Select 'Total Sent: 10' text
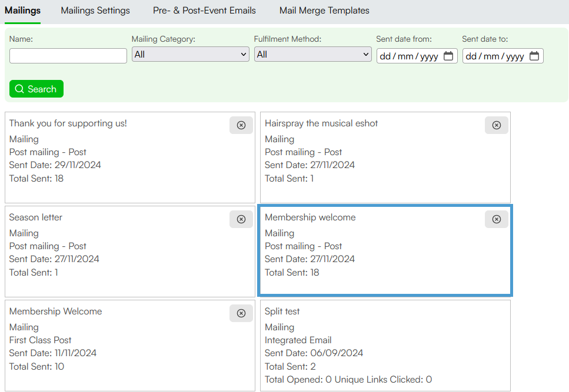Screen dimensions: 569x392 pos(36,366)
